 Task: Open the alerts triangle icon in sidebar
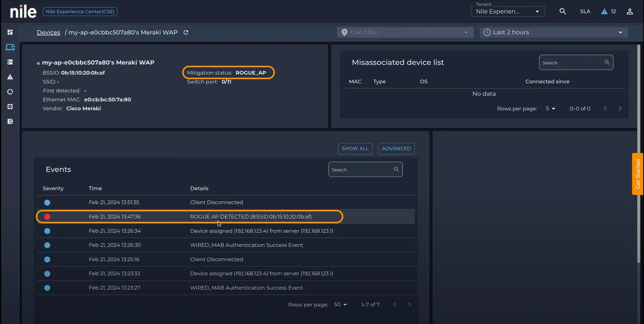(10, 77)
